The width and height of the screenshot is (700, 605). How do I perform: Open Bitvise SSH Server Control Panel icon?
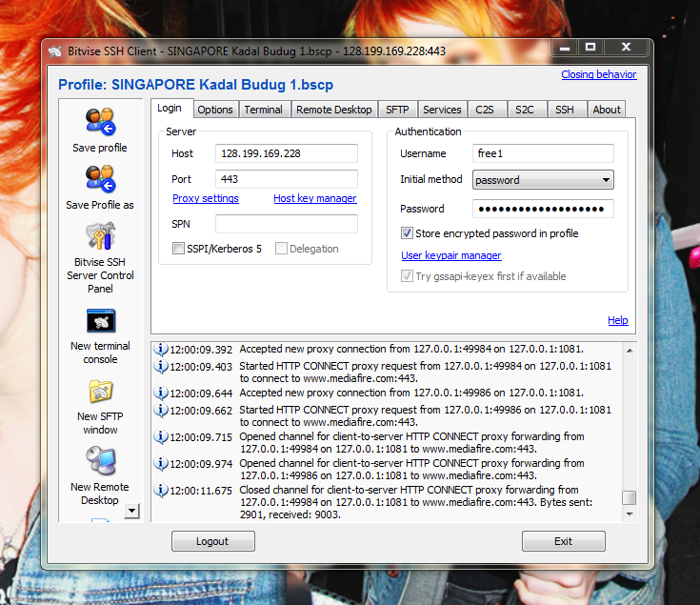(x=101, y=236)
